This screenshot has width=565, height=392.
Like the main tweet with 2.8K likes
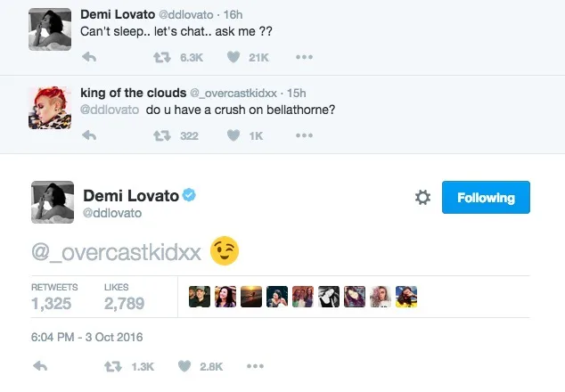(x=185, y=366)
